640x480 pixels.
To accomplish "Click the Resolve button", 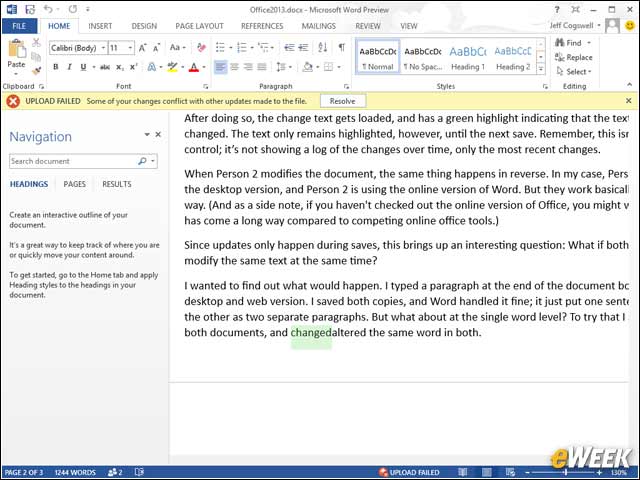I will (x=342, y=101).
